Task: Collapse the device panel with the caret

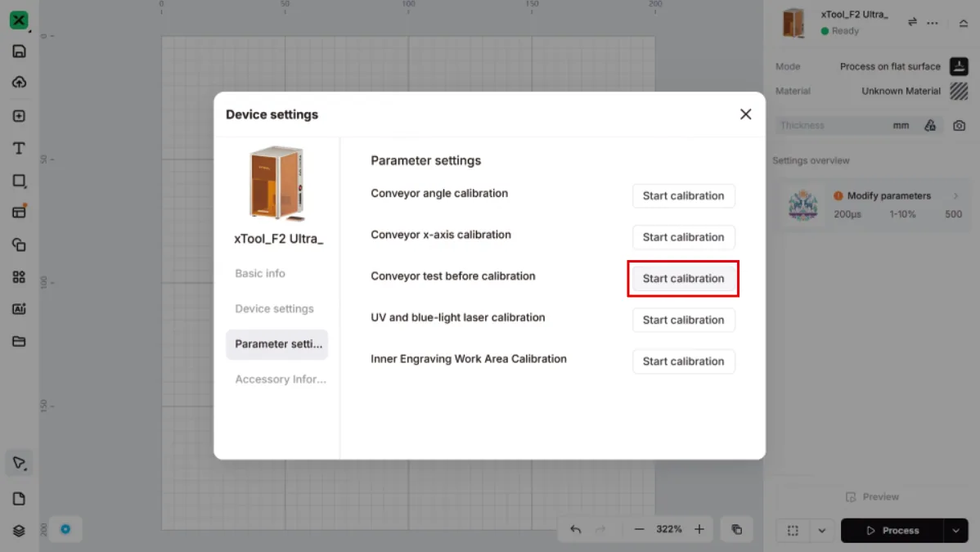Action: 963,23
